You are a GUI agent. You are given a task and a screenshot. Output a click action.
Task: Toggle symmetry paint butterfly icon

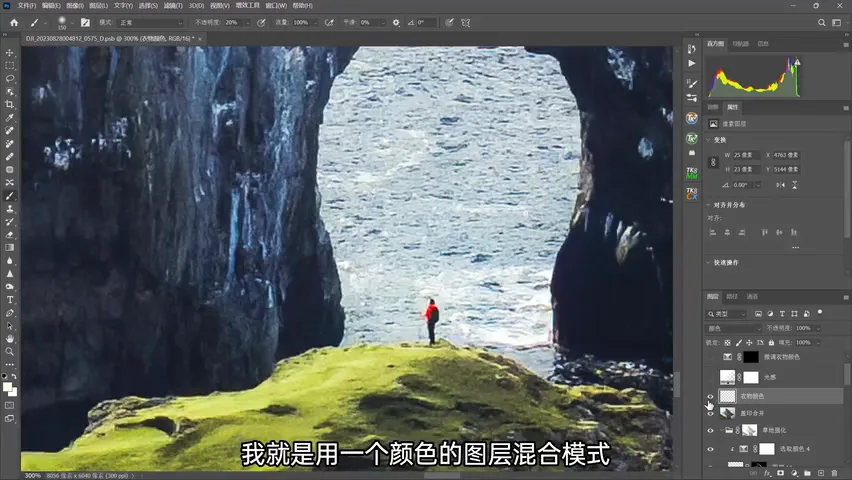point(466,22)
